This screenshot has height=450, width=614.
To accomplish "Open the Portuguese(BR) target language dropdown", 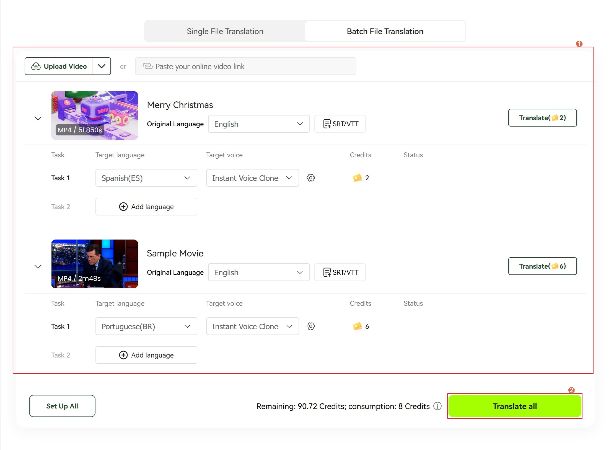I will click(x=145, y=326).
